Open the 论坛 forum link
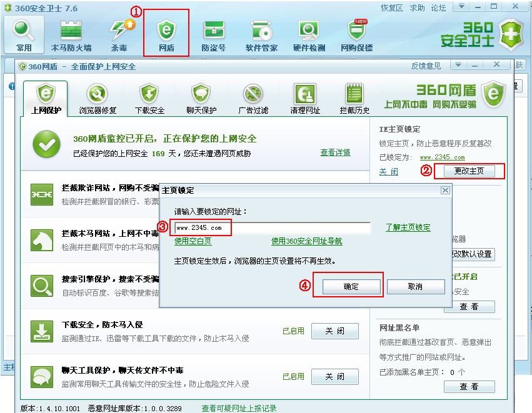 pyautogui.click(x=439, y=7)
